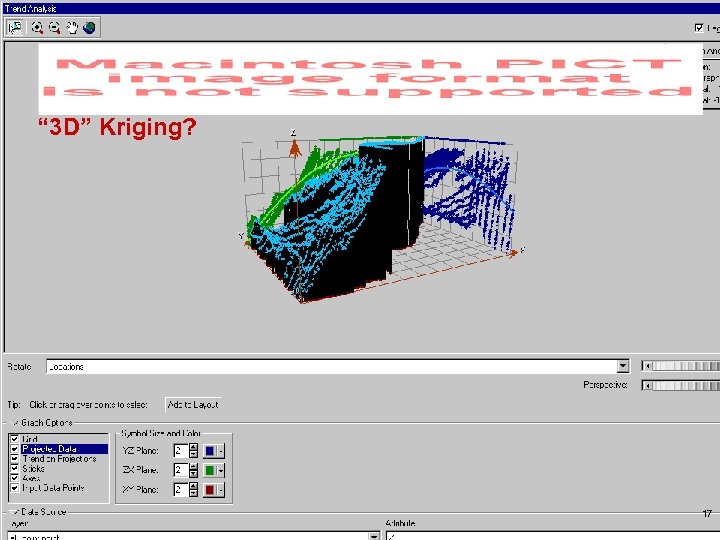Collapse the Graph Options section
The width and height of the screenshot is (720, 540).
(x=14, y=422)
